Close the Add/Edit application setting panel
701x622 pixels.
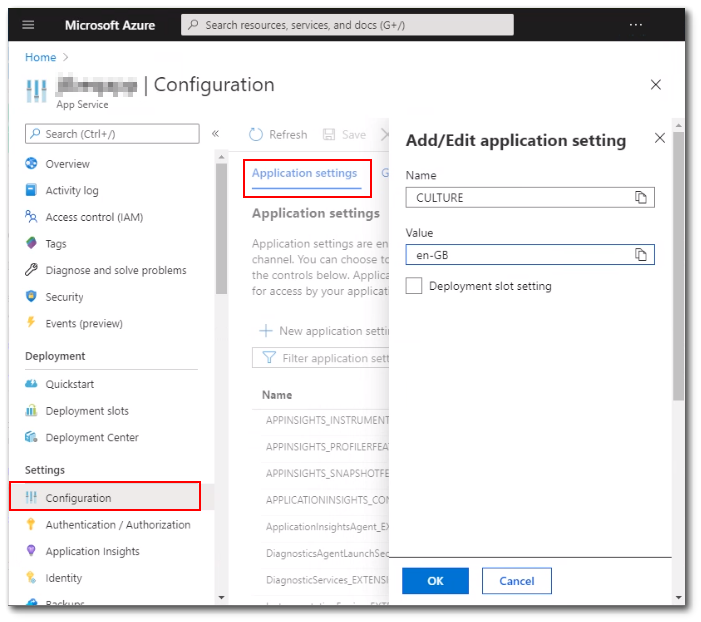[659, 138]
